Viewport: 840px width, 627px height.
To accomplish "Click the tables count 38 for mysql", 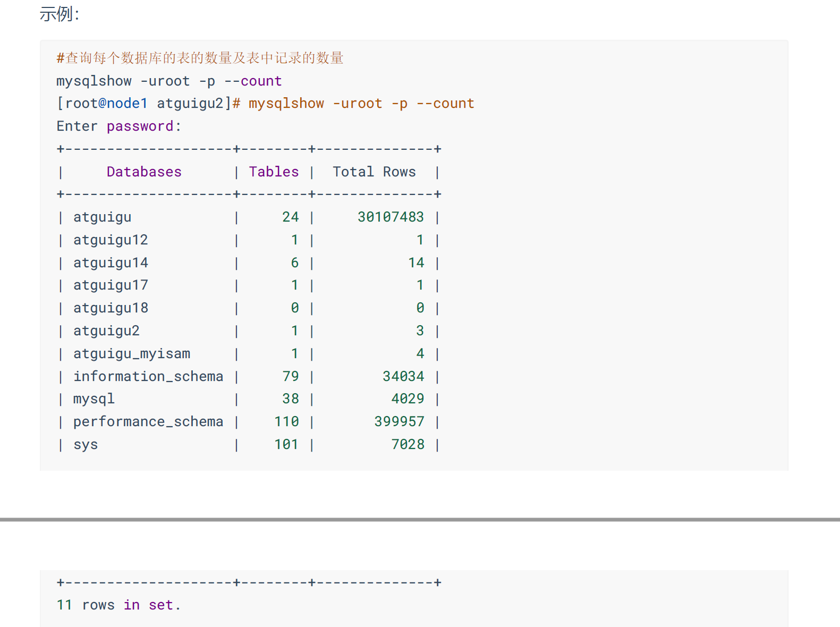I will tap(291, 399).
